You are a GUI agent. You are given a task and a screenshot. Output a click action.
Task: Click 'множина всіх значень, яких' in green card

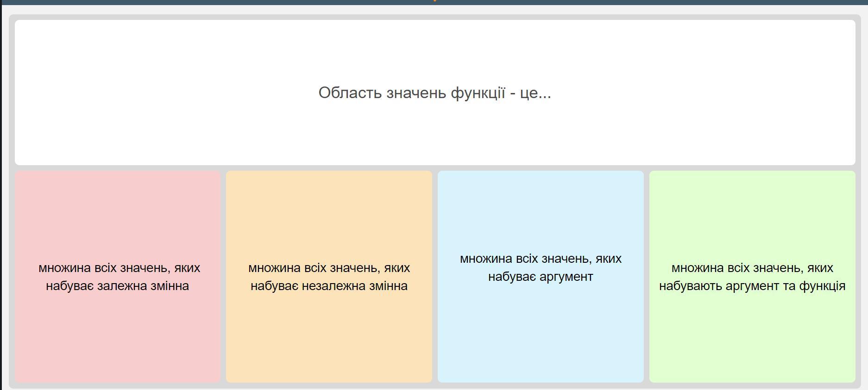752,268
